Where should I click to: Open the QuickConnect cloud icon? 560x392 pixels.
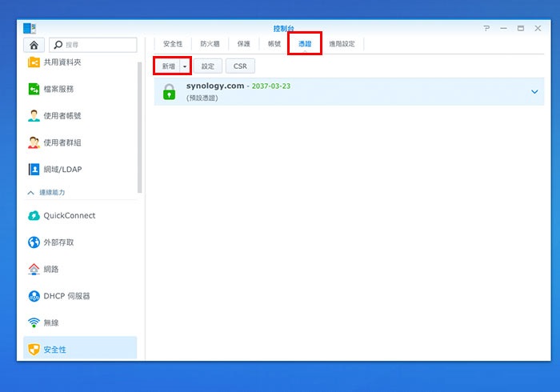(x=34, y=216)
